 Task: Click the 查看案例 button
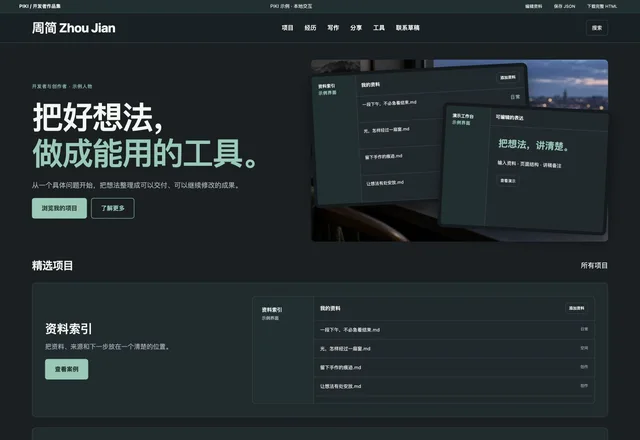point(67,369)
